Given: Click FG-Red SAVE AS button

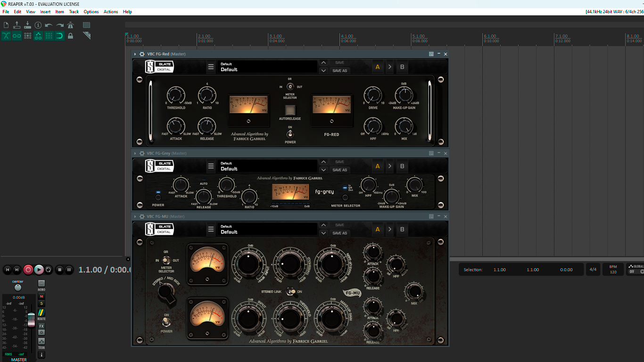Looking at the screenshot, I should tap(340, 71).
